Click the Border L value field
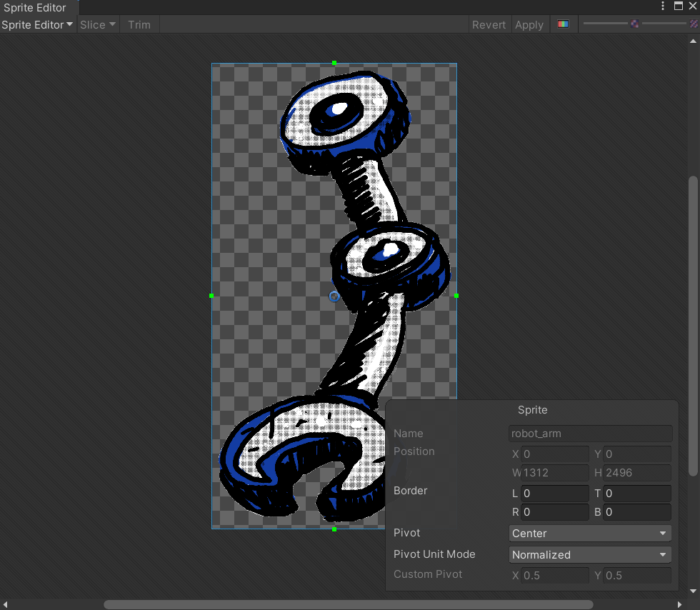This screenshot has height=610, width=700. 555,494
